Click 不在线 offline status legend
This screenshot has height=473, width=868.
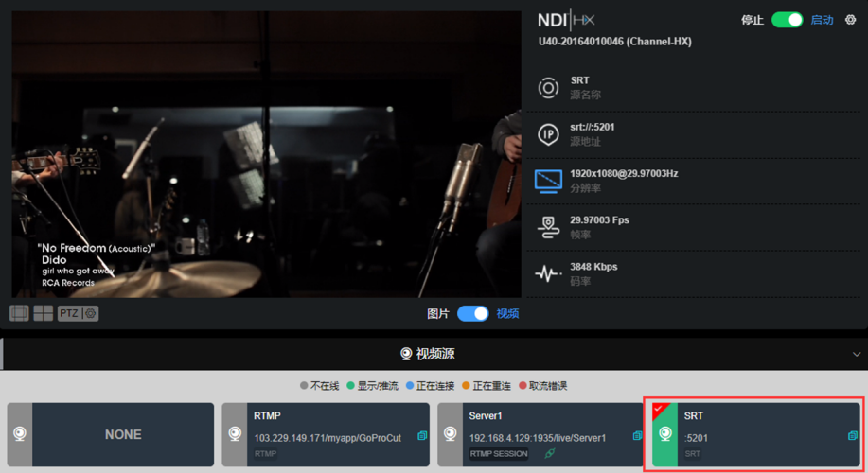point(319,386)
